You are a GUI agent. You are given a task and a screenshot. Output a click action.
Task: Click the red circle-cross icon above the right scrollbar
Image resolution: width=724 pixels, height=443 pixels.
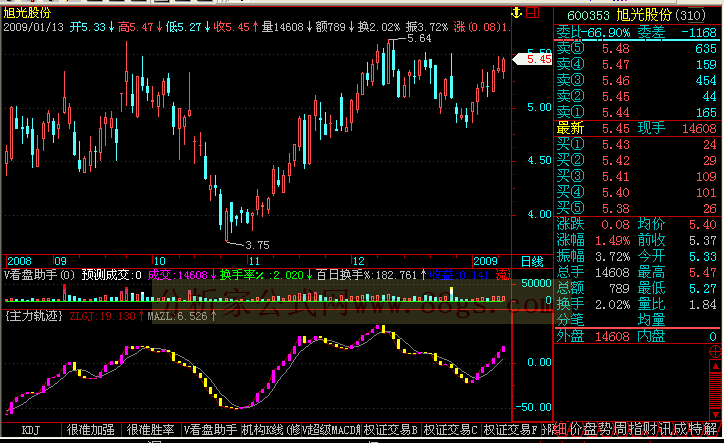715,352
